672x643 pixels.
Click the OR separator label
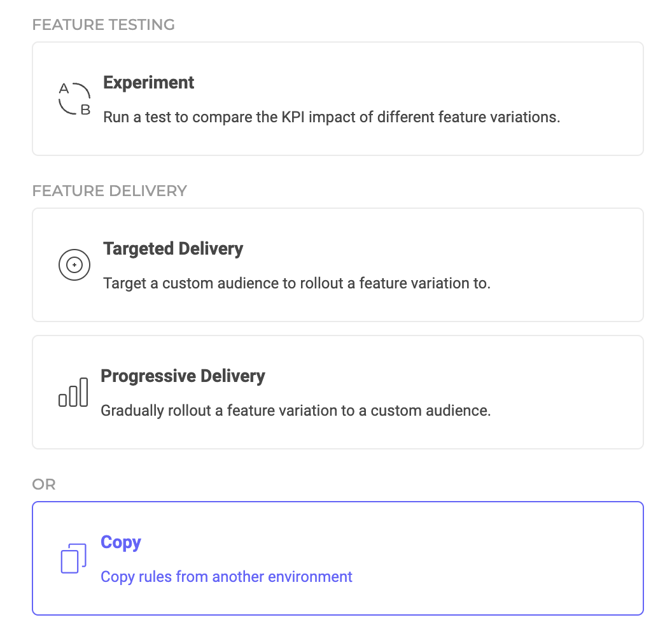pos(44,484)
